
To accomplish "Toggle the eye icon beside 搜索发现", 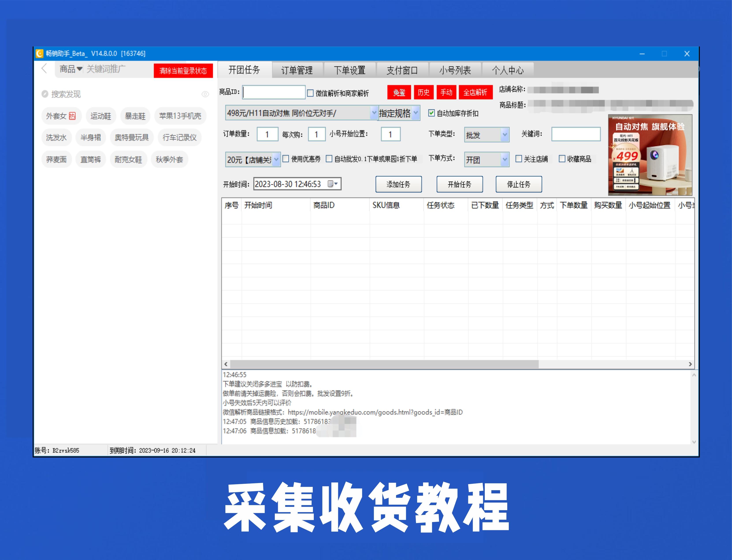I will [205, 94].
